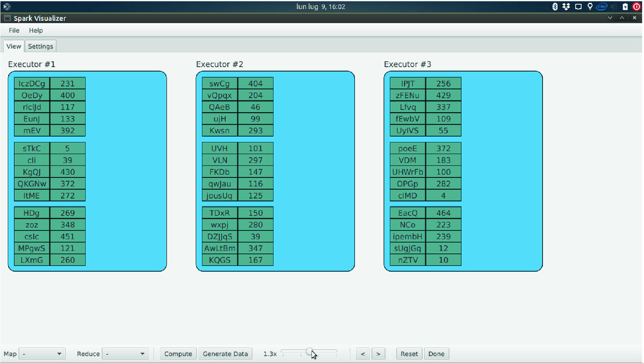Click the MPgwS key cell
The width and height of the screenshot is (644, 363).
32,248
